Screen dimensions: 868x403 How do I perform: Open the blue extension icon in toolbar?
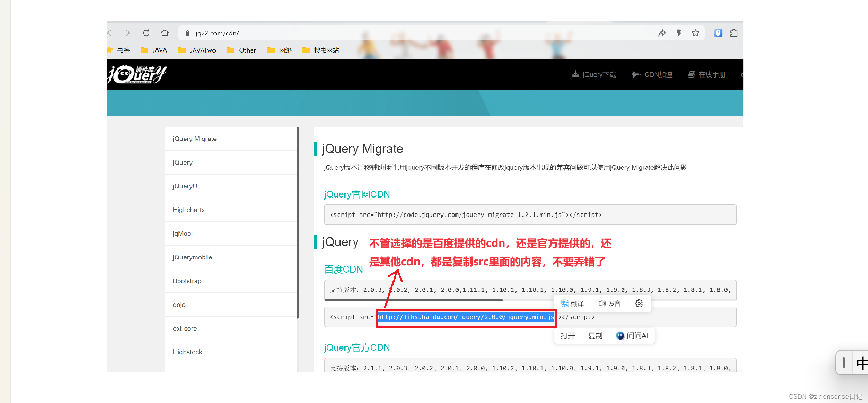718,33
